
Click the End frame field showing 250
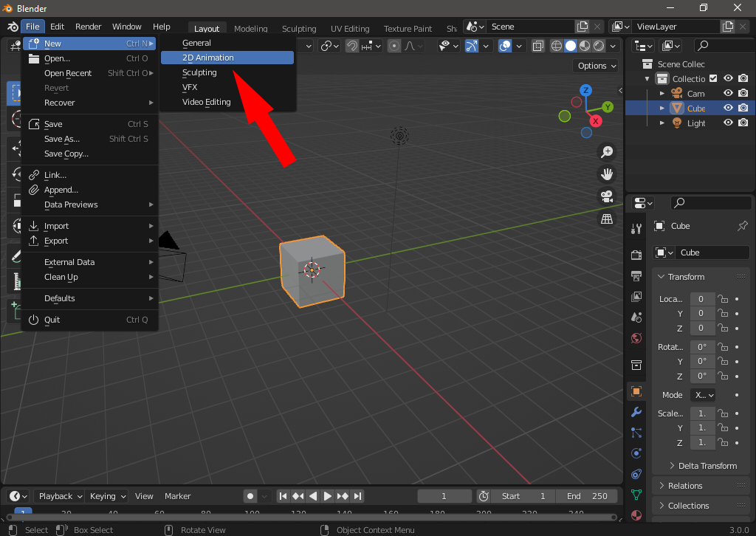[587, 496]
